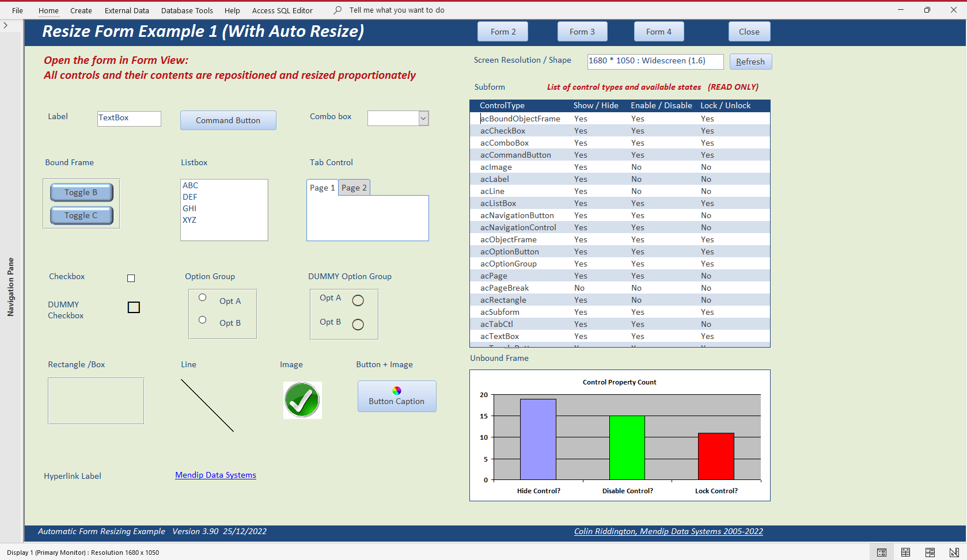
Task: Open the Combo box dropdown arrow
Action: coord(423,118)
